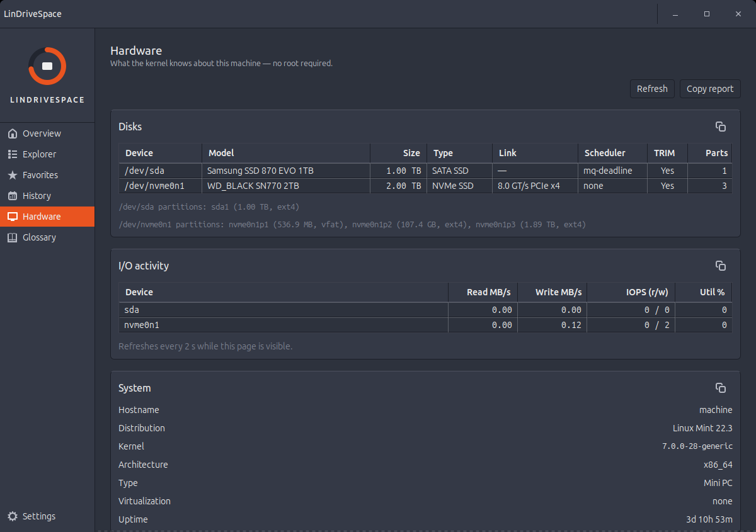The height and width of the screenshot is (532, 756).
Task: Click the 'Refreshes every 2 s' note
Action: tap(205, 346)
